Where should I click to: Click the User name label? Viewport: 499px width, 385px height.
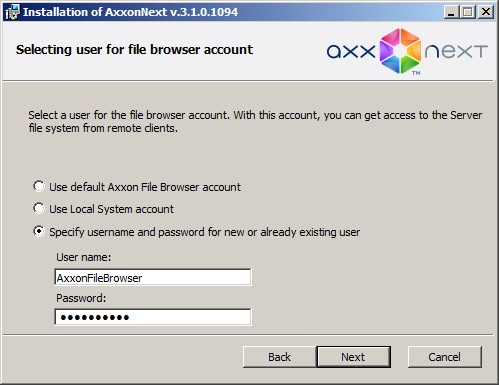[x=83, y=257]
